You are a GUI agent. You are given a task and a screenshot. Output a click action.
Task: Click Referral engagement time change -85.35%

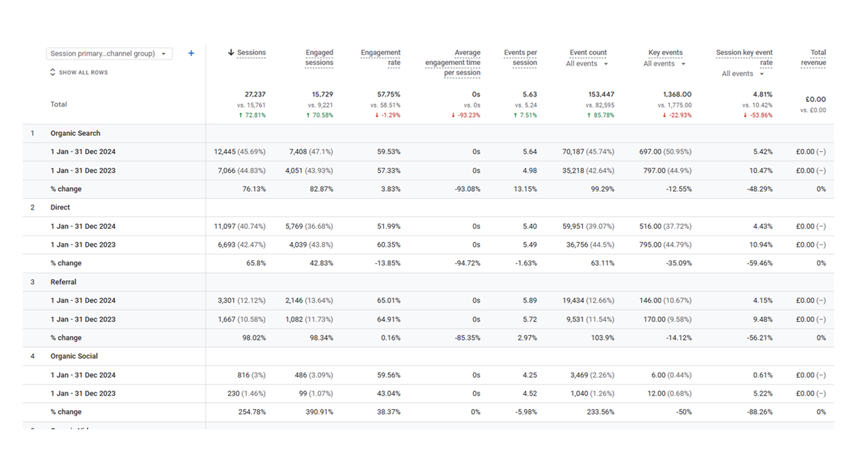pos(467,338)
